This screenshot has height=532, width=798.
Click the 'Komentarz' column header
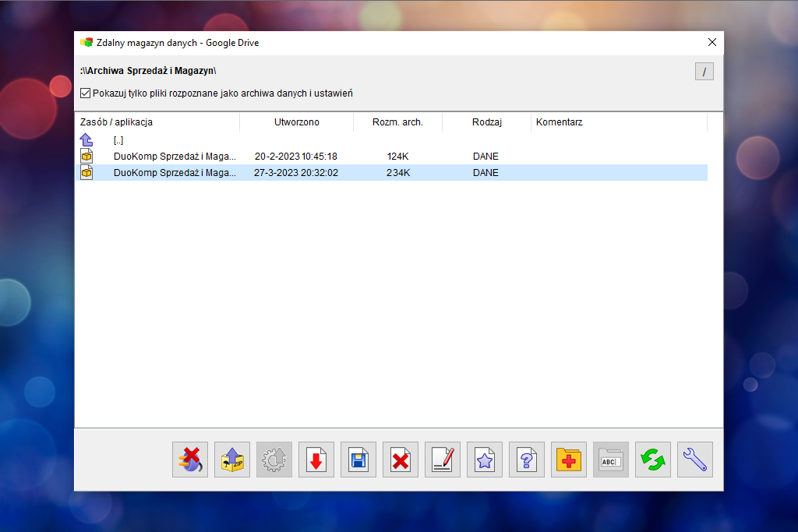[x=619, y=122]
